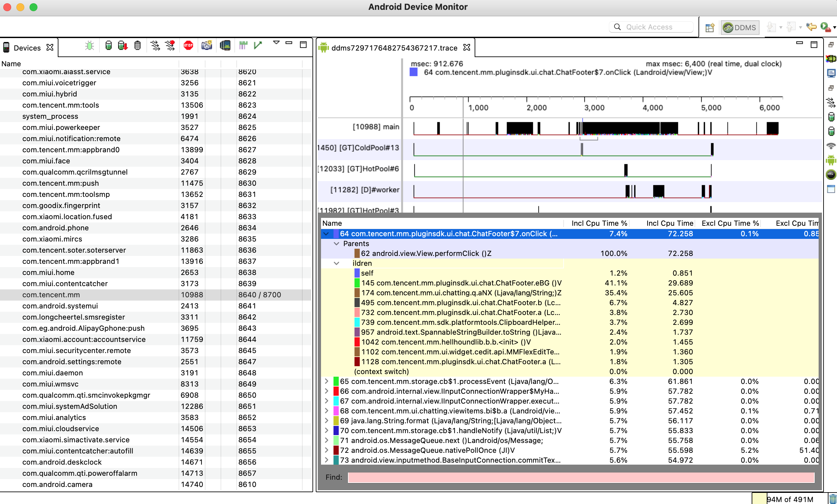The width and height of the screenshot is (837, 504).
Task: Click the red Stop Process icon
Action: [188, 46]
